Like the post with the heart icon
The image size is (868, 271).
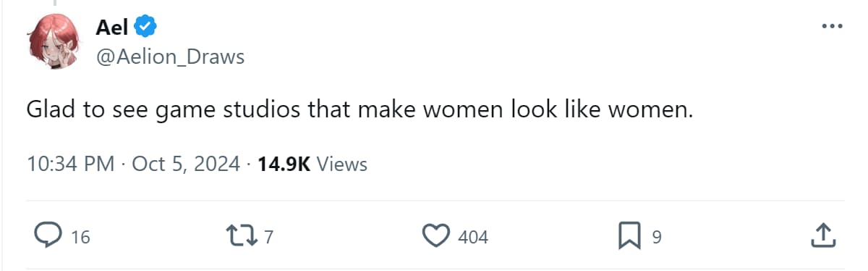point(435,235)
